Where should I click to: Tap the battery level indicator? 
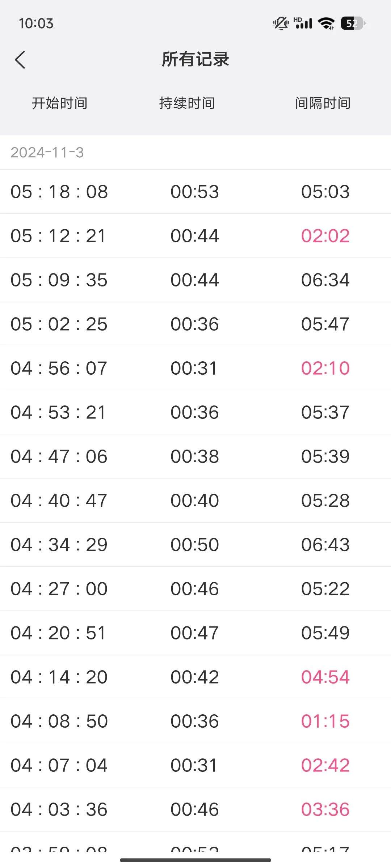point(353,24)
